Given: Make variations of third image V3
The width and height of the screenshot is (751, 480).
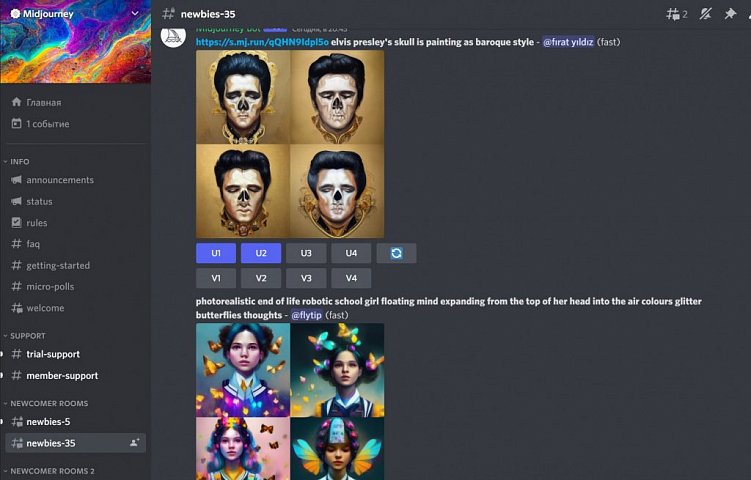Looking at the screenshot, I should click(306, 278).
